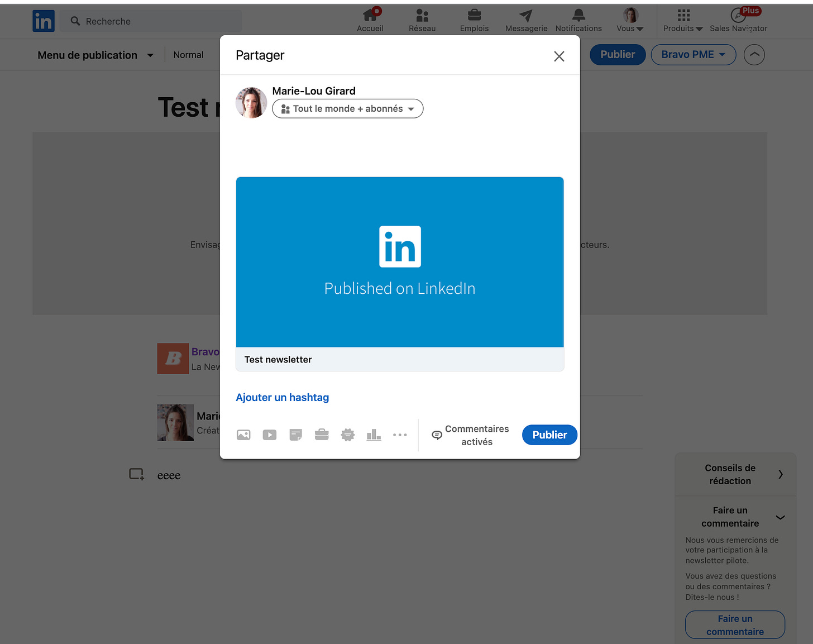Click Ajouter un hashtag
Viewport: 813px width, 644px height.
pyautogui.click(x=282, y=398)
